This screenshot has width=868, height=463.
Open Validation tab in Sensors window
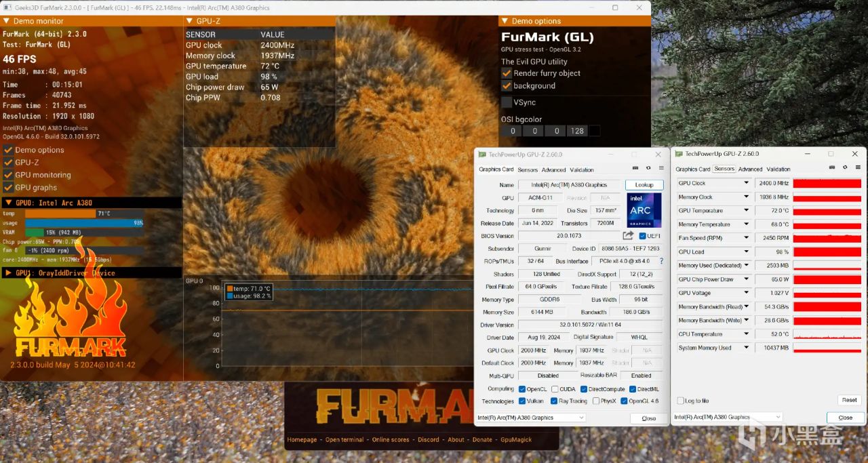tap(778, 169)
